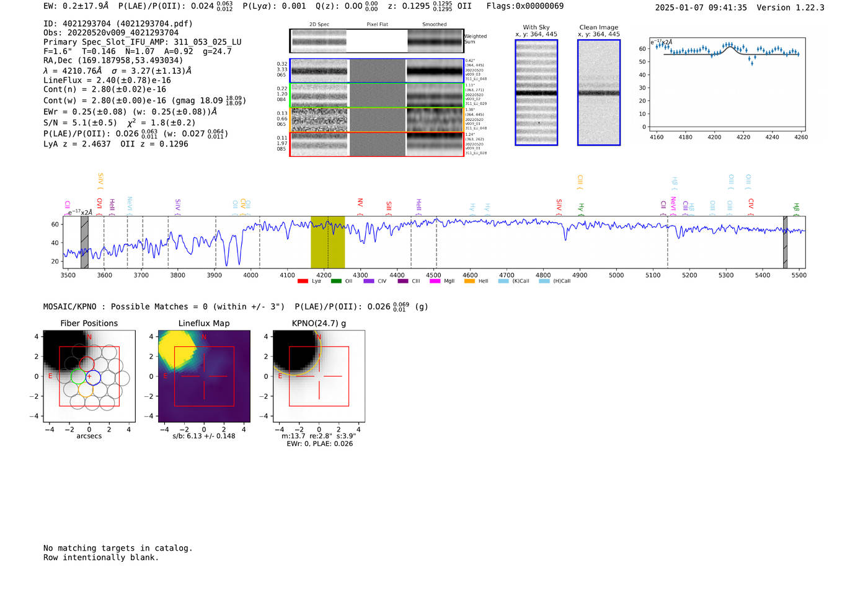The width and height of the screenshot is (868, 591).
Task: Click the green Hγ marker near 4900 Å
Action: [581, 209]
